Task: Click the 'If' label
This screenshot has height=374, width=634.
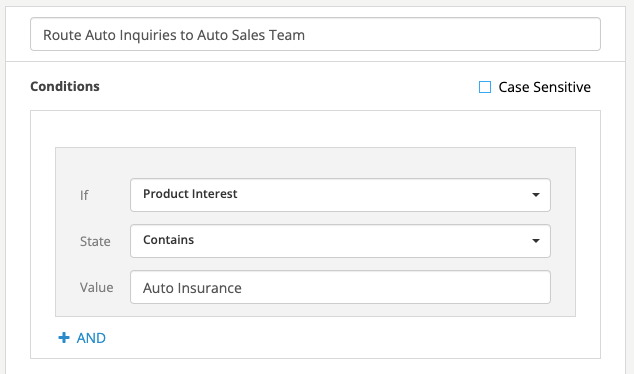Action: point(84,195)
